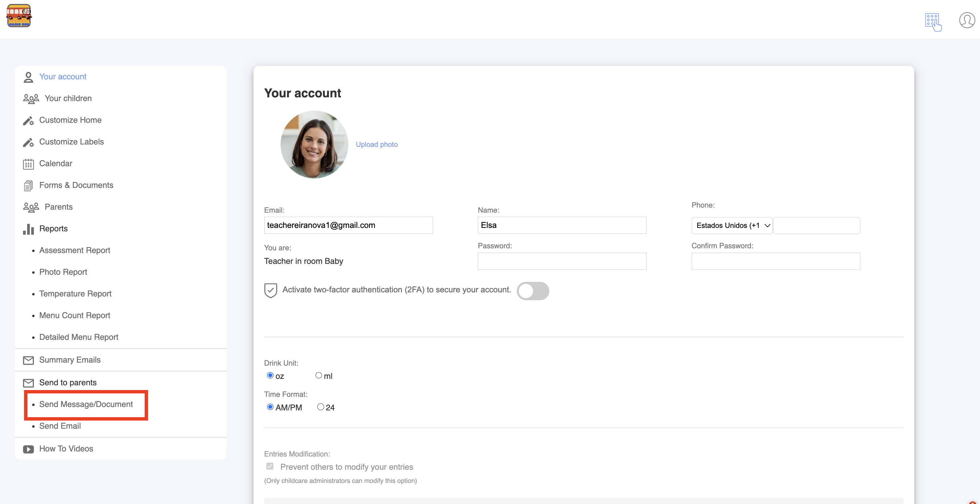
Task: Select ml drink unit
Action: point(319,375)
